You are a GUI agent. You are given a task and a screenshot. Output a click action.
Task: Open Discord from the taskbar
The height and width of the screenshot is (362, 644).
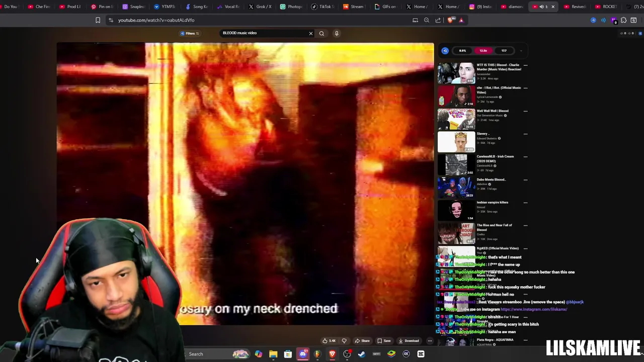pyautogui.click(x=302, y=354)
